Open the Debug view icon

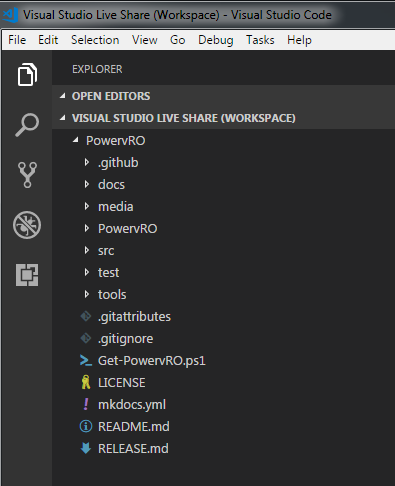pyautogui.click(x=27, y=225)
